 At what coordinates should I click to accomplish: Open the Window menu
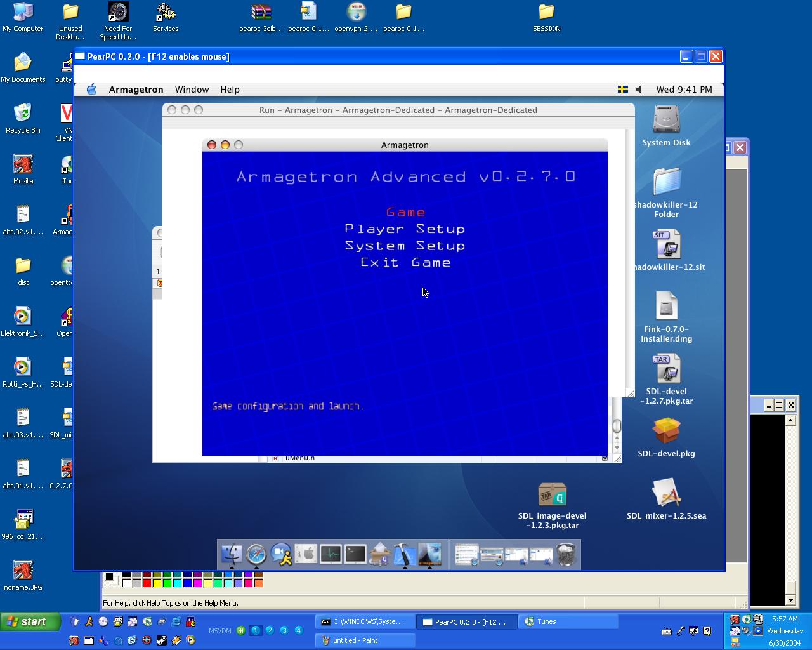pyautogui.click(x=192, y=90)
